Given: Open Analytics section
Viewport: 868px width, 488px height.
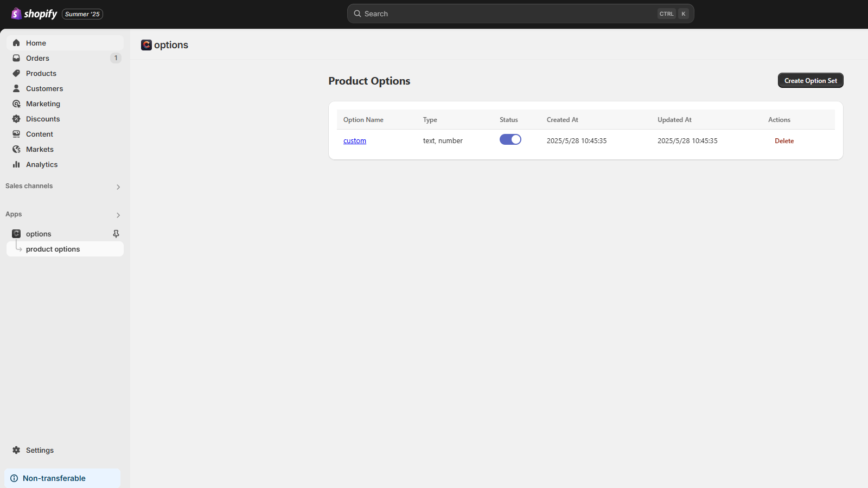Looking at the screenshot, I should [x=65, y=164].
